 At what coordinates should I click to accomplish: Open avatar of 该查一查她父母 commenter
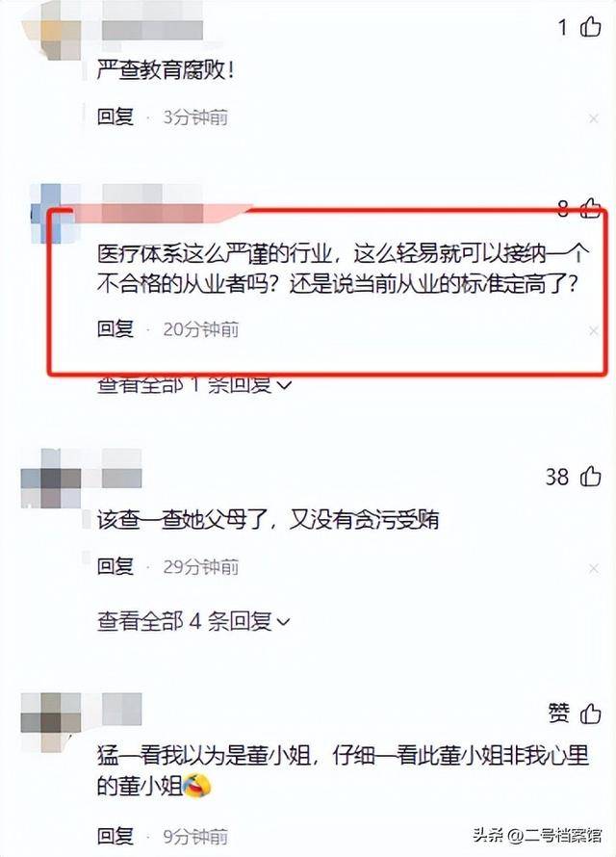click(52, 479)
